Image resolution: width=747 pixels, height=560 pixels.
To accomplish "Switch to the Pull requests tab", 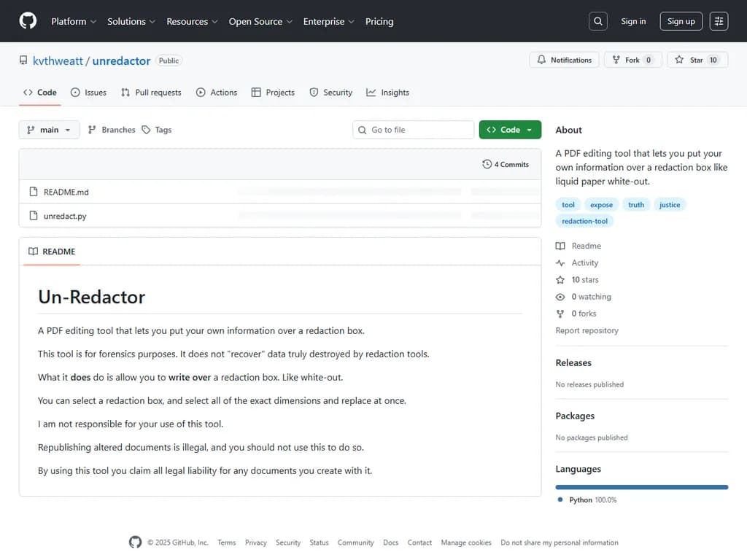I will coord(151,93).
